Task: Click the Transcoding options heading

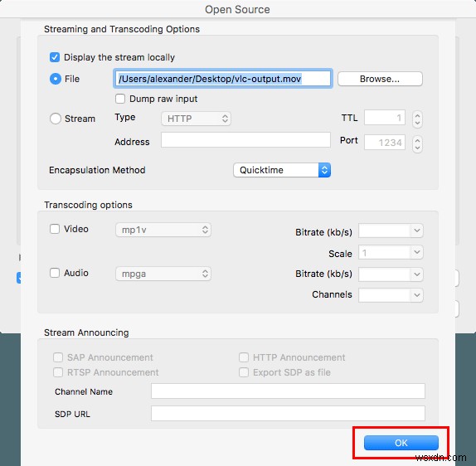Action: pos(88,205)
